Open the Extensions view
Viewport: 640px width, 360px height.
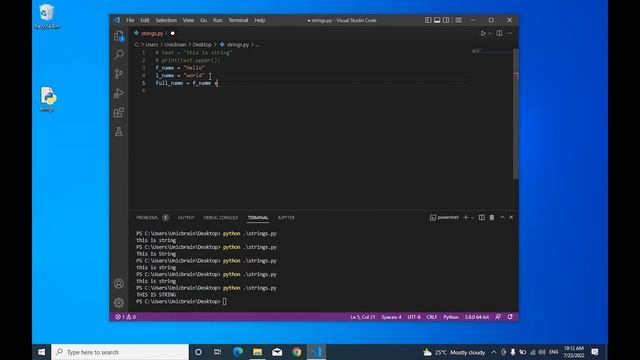(119, 112)
